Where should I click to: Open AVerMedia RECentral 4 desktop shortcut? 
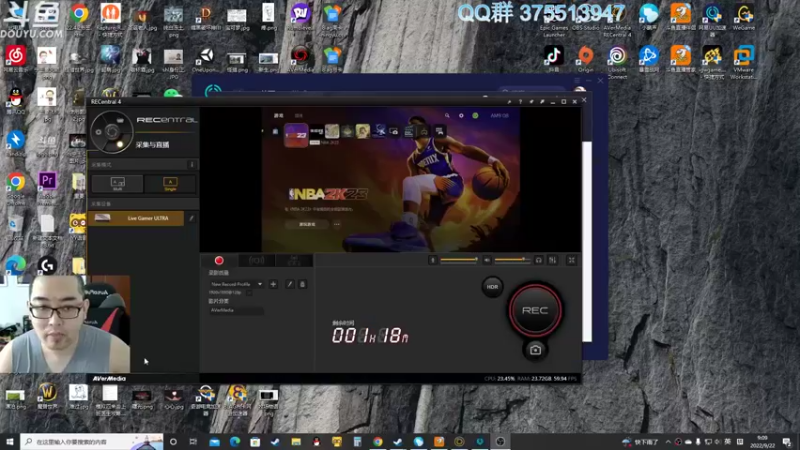pos(617,20)
